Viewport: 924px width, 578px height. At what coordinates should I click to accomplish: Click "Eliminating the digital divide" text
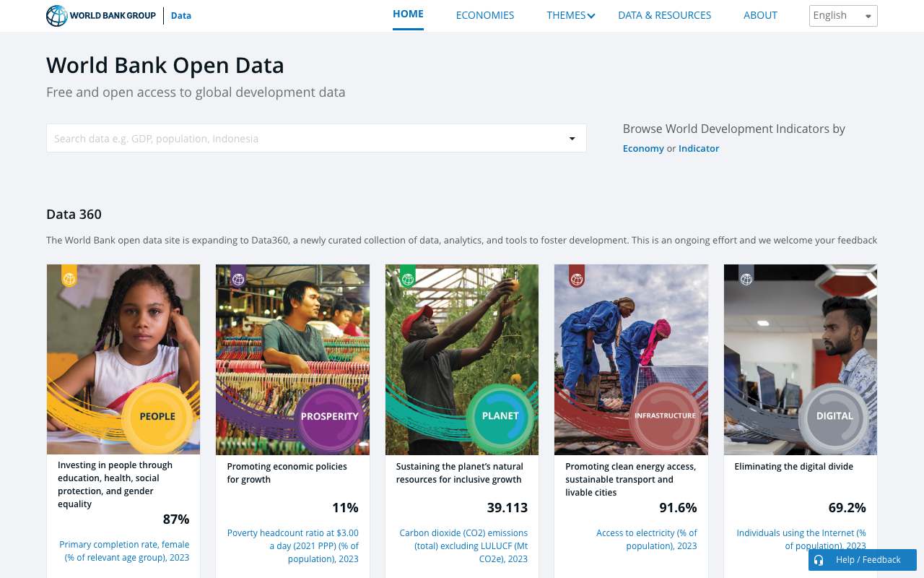[793, 467]
